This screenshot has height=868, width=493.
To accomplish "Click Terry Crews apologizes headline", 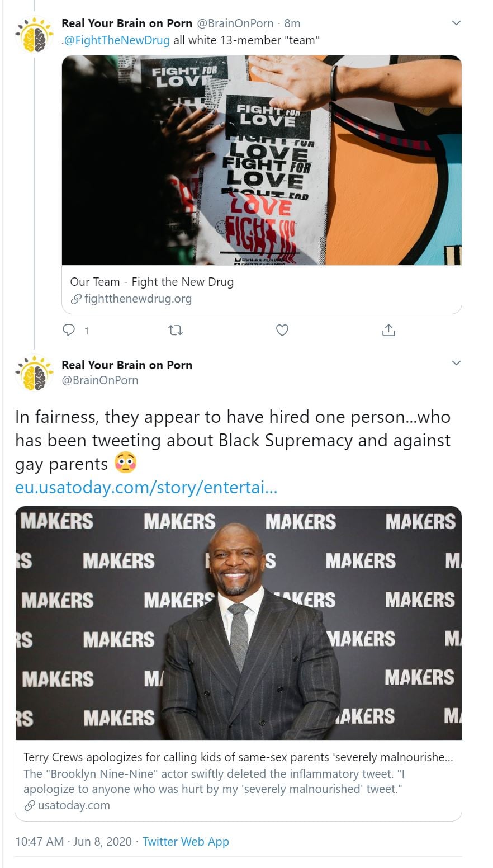I will (238, 757).
